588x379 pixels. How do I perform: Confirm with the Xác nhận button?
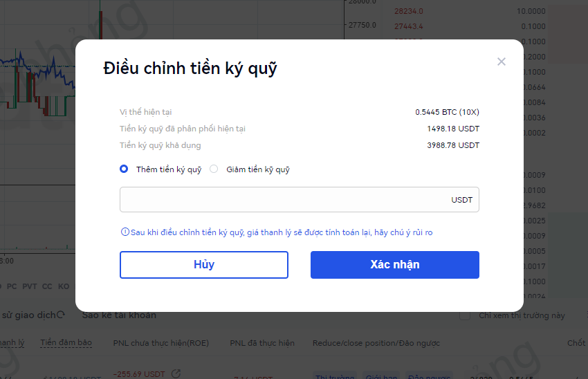394,265
